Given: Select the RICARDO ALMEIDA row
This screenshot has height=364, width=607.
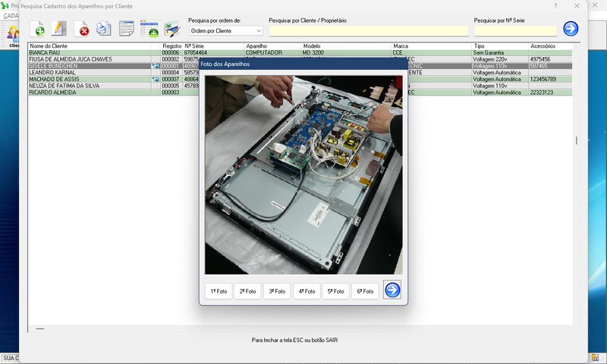Looking at the screenshot, I should tap(300, 93).
